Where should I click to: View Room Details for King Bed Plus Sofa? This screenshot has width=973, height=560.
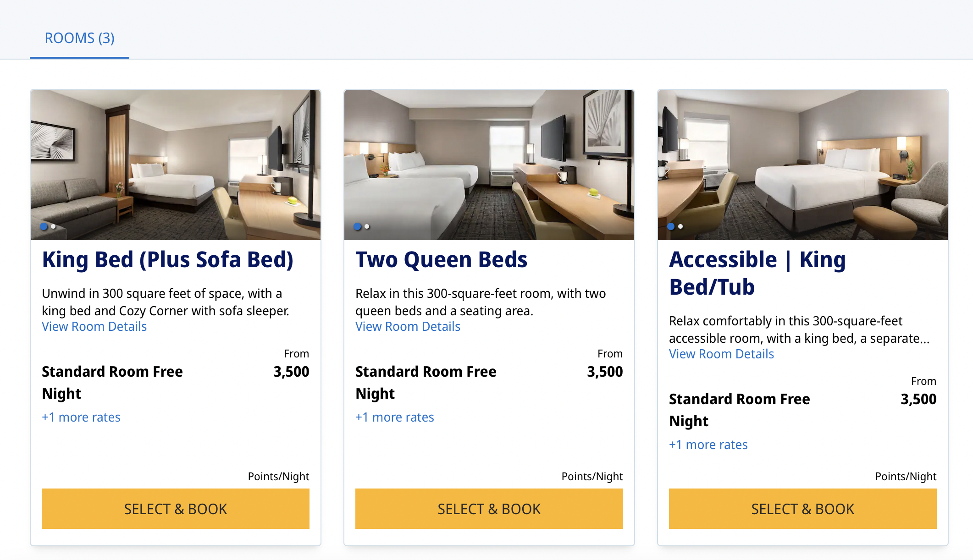tap(94, 327)
